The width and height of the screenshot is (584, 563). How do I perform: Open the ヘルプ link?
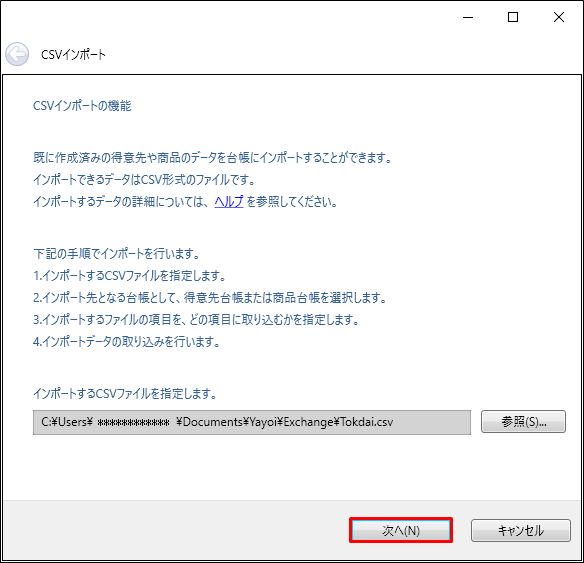tap(229, 201)
